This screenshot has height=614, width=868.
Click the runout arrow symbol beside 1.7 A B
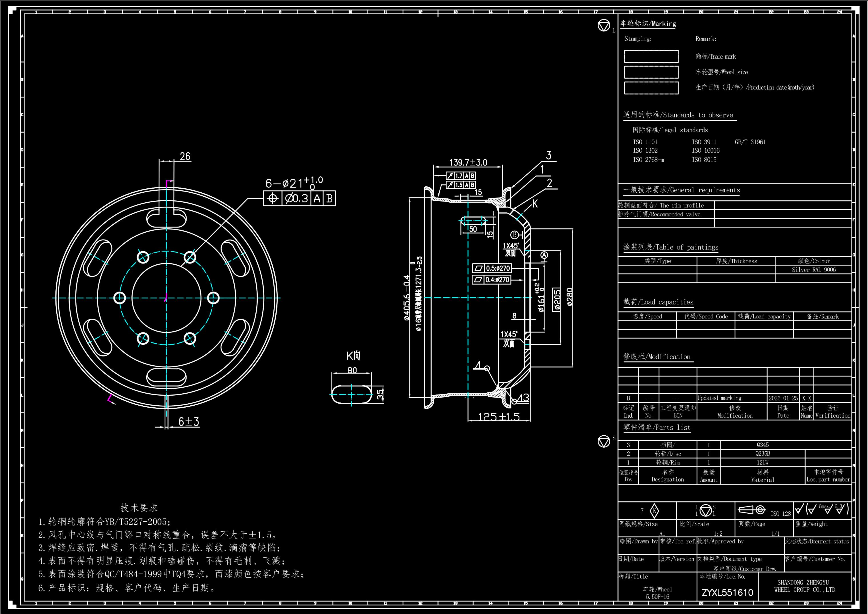[450, 176]
